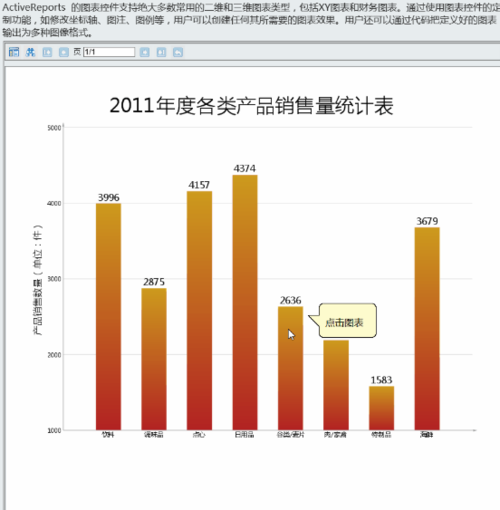Click the 2875 bar in the chart
This screenshot has height=510, width=500.
154,359
